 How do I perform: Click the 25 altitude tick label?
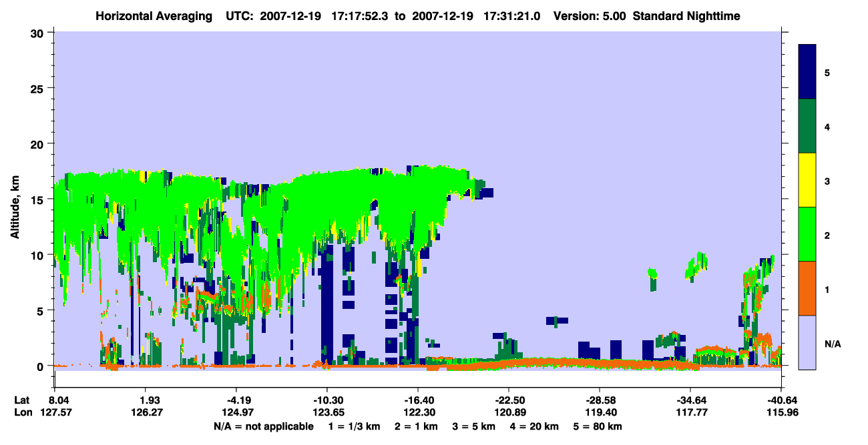tap(39, 88)
